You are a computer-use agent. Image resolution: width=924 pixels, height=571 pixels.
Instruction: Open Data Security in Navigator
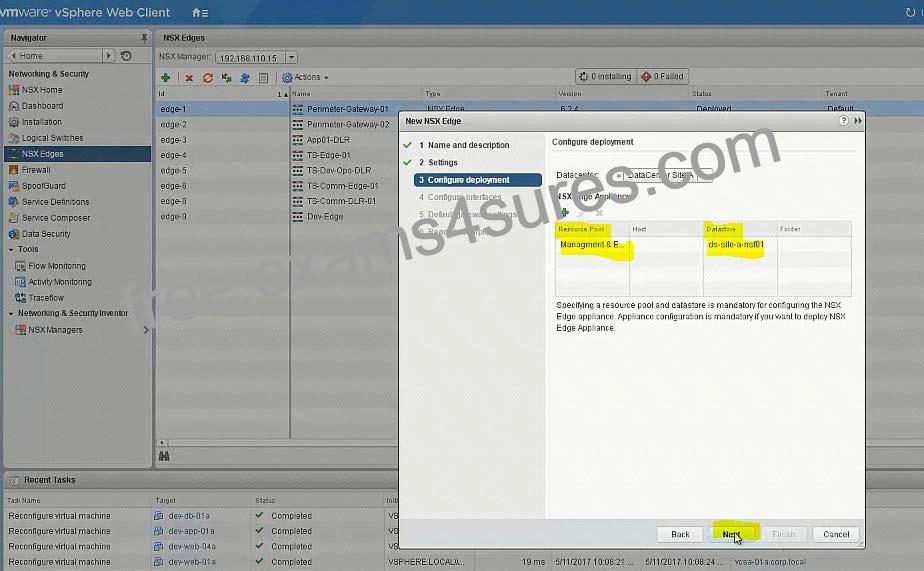click(x=46, y=233)
